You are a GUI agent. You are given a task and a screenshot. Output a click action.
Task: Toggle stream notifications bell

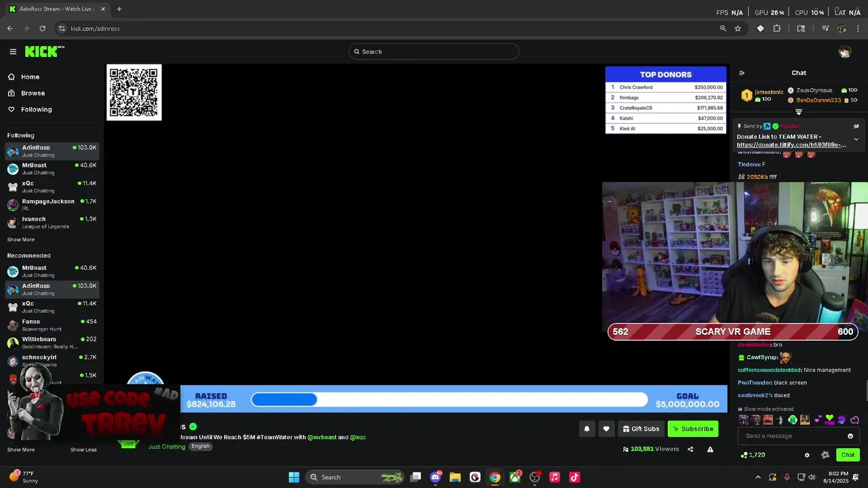coord(587,428)
